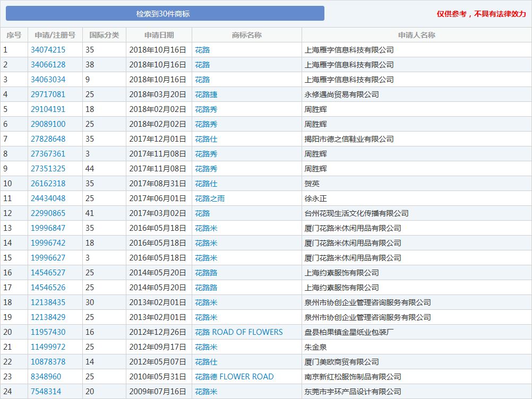The image size is (532, 399).
Task: Open registration number 22990865 link
Action: click(x=48, y=213)
